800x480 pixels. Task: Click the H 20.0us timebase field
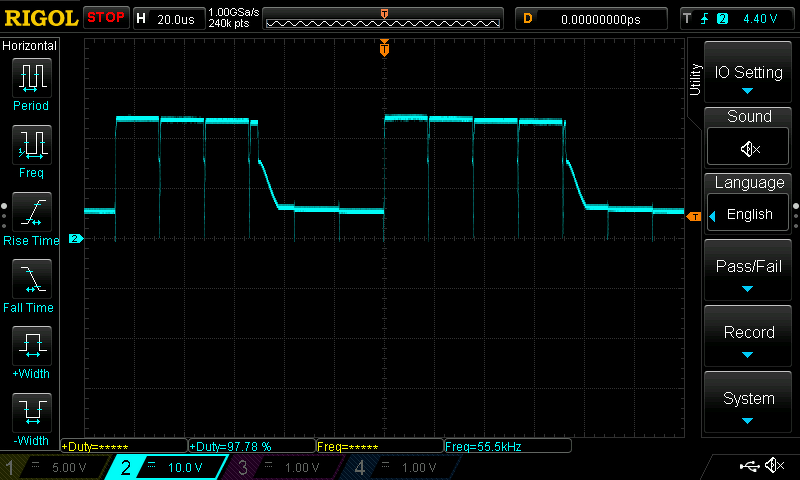pyautogui.click(x=169, y=19)
